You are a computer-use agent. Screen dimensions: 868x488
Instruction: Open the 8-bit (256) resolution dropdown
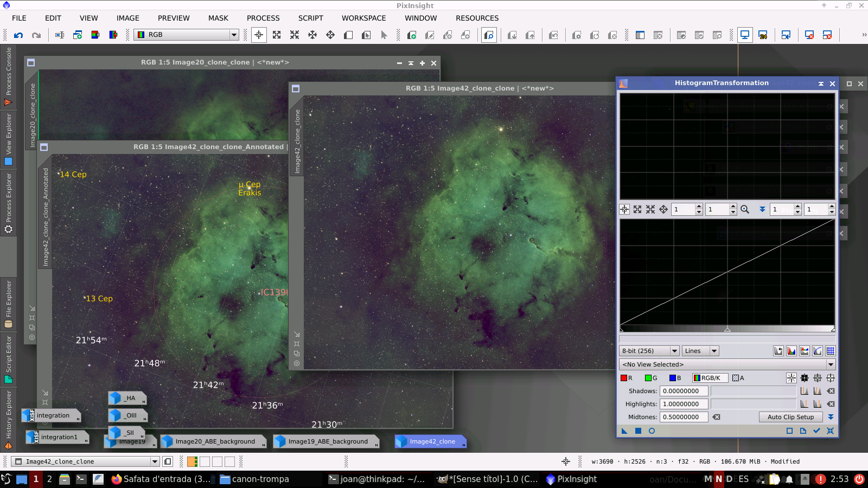coord(649,351)
